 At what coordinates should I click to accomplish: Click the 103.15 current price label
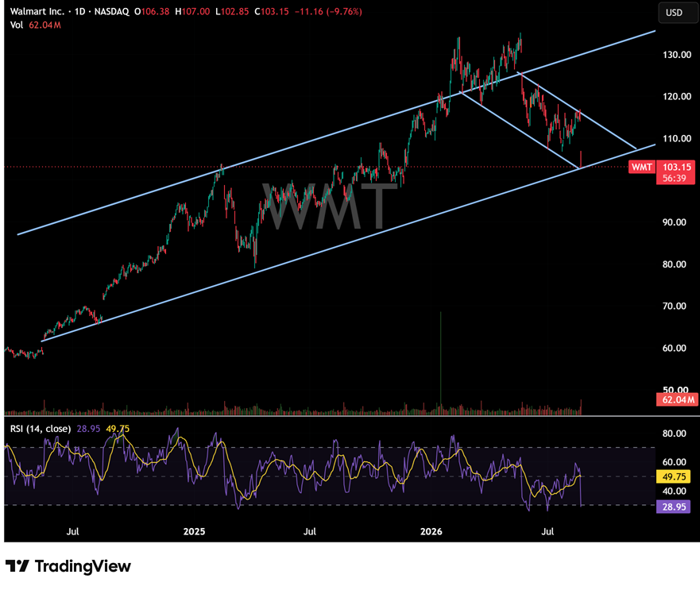coord(676,167)
